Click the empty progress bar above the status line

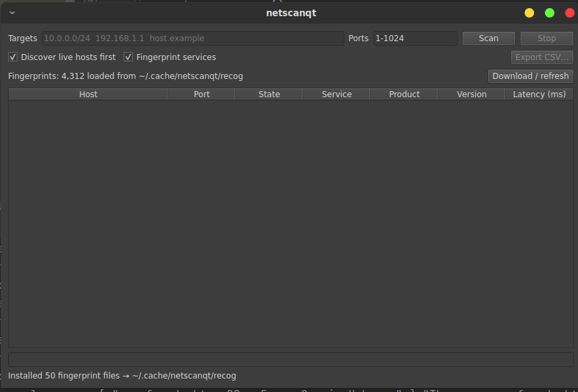click(291, 360)
